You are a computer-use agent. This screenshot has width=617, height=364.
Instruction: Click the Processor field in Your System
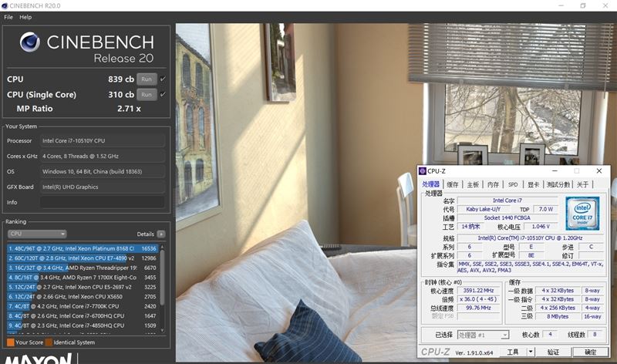[103, 140]
